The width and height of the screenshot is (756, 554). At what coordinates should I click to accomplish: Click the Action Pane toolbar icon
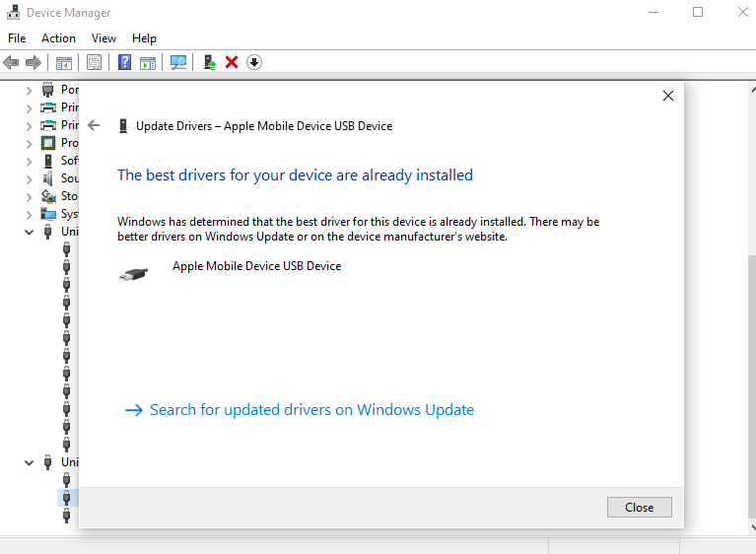[x=148, y=63]
